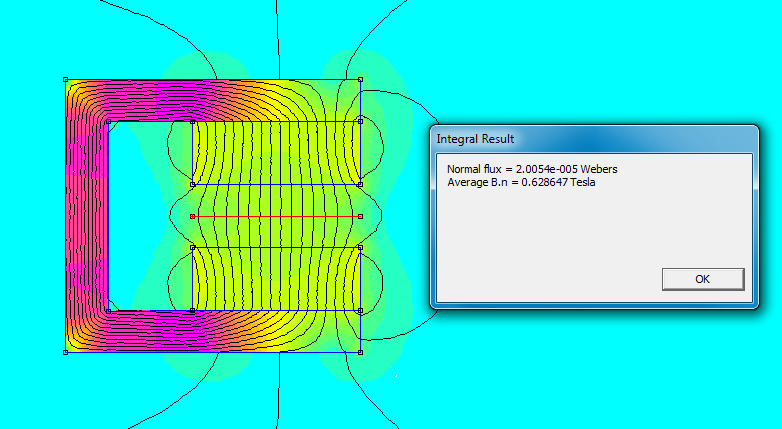782x429 pixels.
Task: Click the middle of the red contour line
Action: pos(276,216)
